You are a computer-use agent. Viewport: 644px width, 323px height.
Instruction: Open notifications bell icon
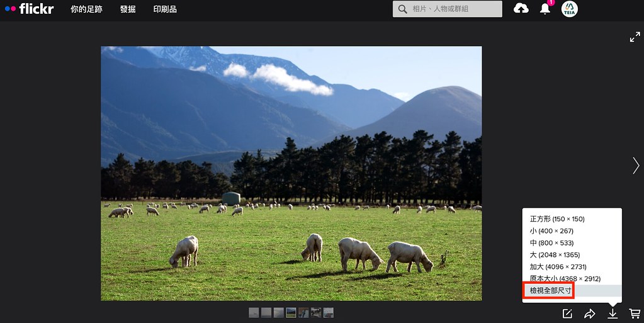(545, 9)
